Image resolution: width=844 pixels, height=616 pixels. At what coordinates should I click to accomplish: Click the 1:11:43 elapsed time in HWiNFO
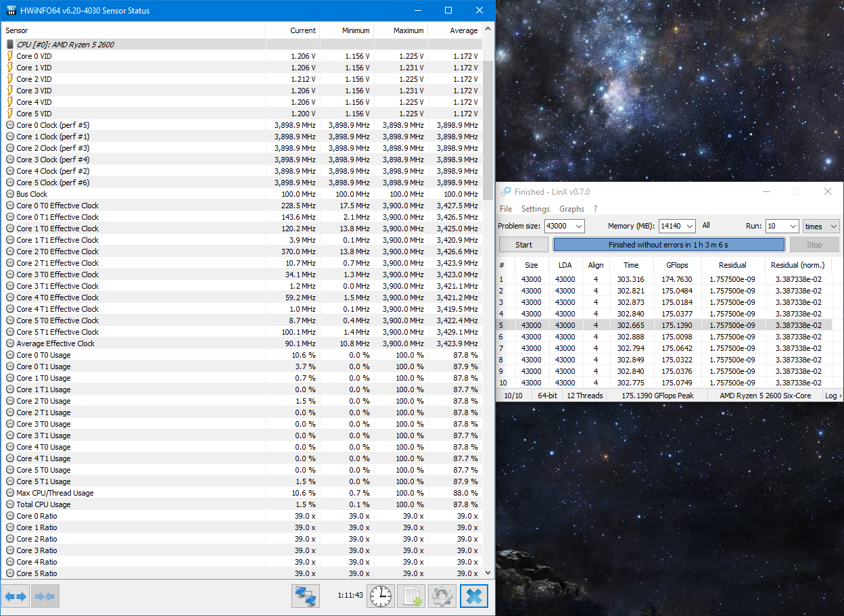pyautogui.click(x=350, y=596)
